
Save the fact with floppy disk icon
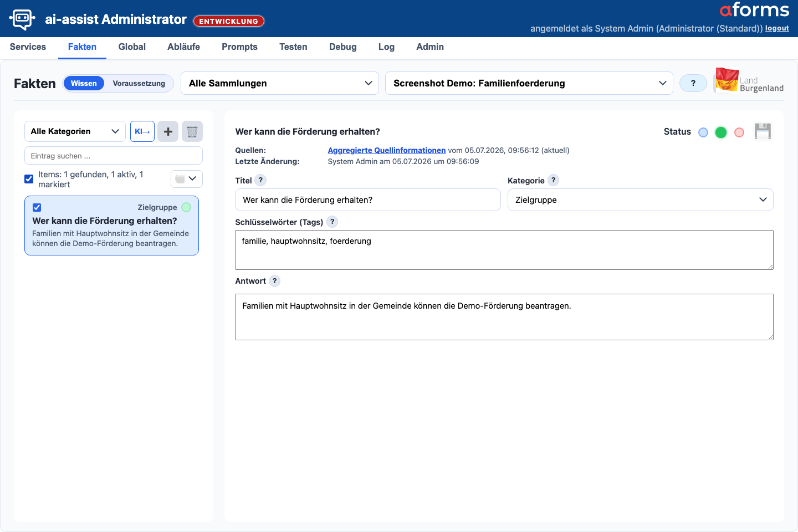pyautogui.click(x=763, y=131)
